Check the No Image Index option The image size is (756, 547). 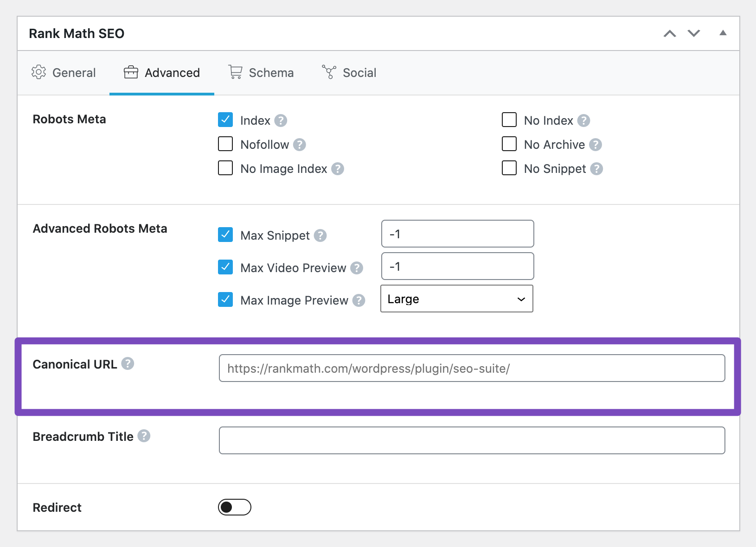pos(225,168)
